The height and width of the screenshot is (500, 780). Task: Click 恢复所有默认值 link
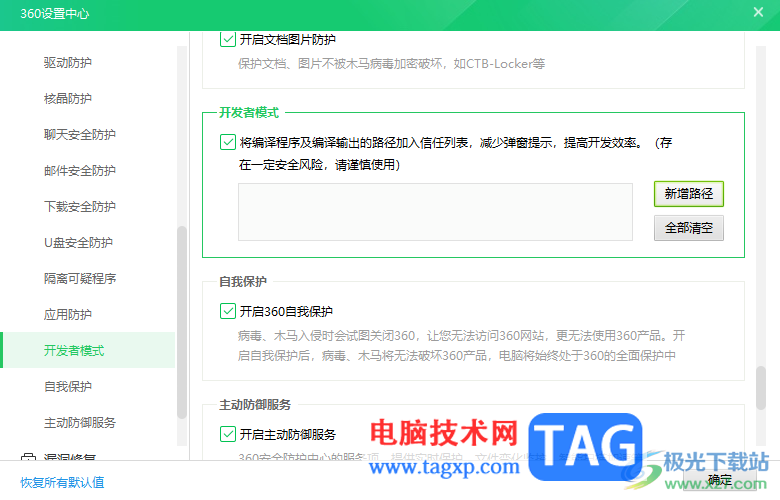[62, 482]
